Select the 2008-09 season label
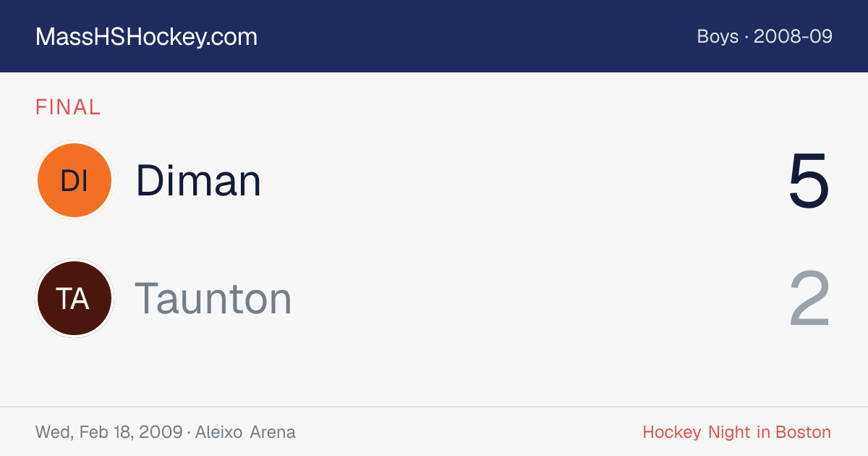 (x=793, y=36)
